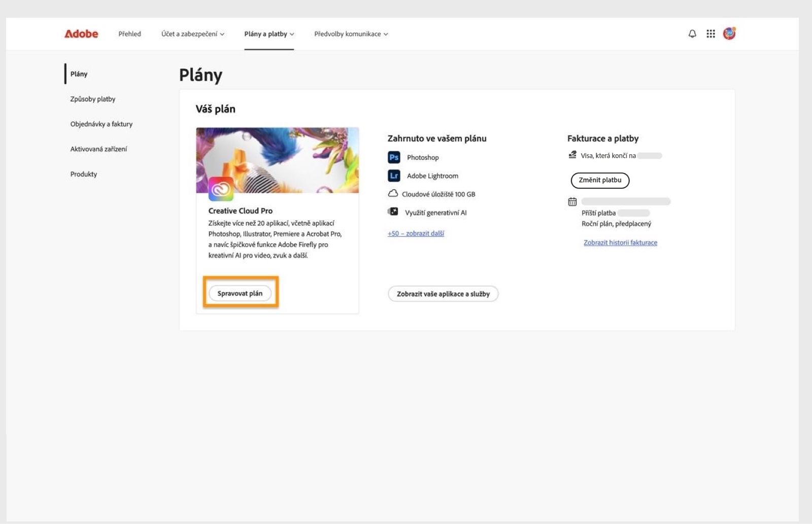
Task: Click Zobrazit vaše aplikace a služby
Action: (443, 294)
